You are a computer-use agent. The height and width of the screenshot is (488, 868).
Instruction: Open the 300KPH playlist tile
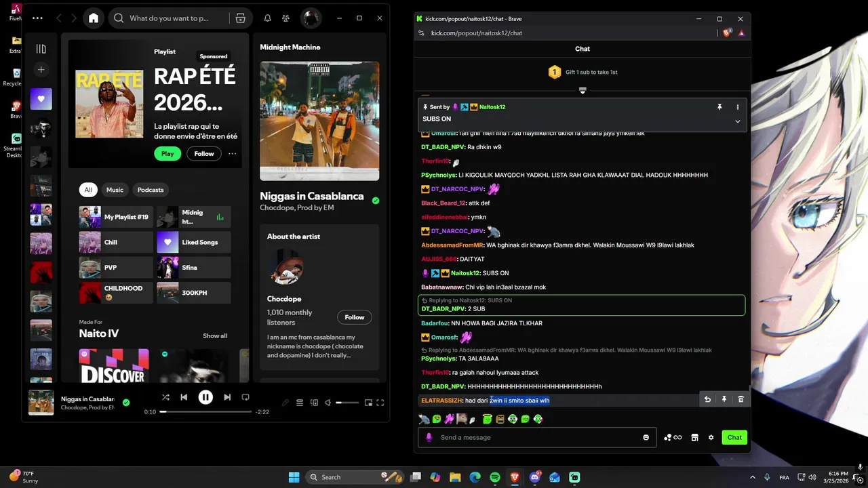[194, 293]
